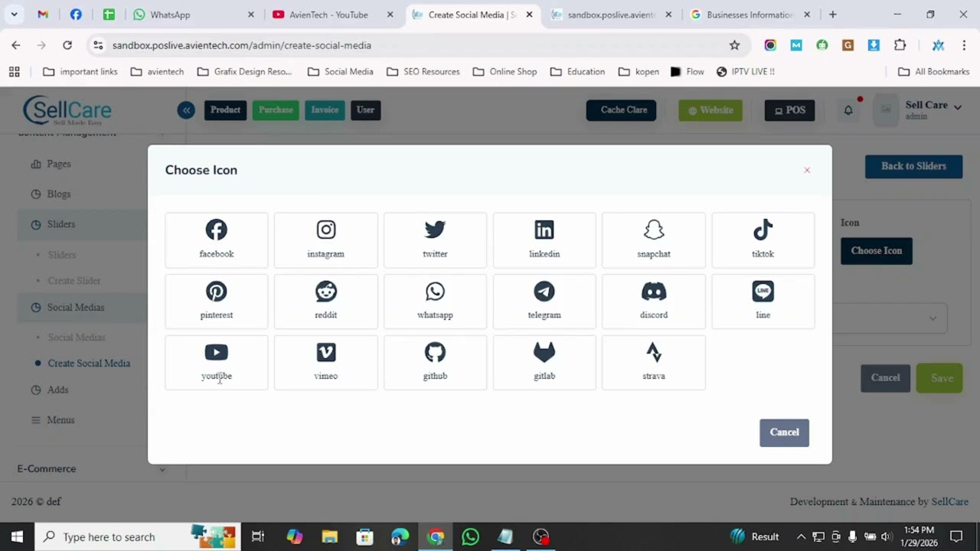The width and height of the screenshot is (980, 551).
Task: Open the Purchase shortcut
Action: click(276, 110)
